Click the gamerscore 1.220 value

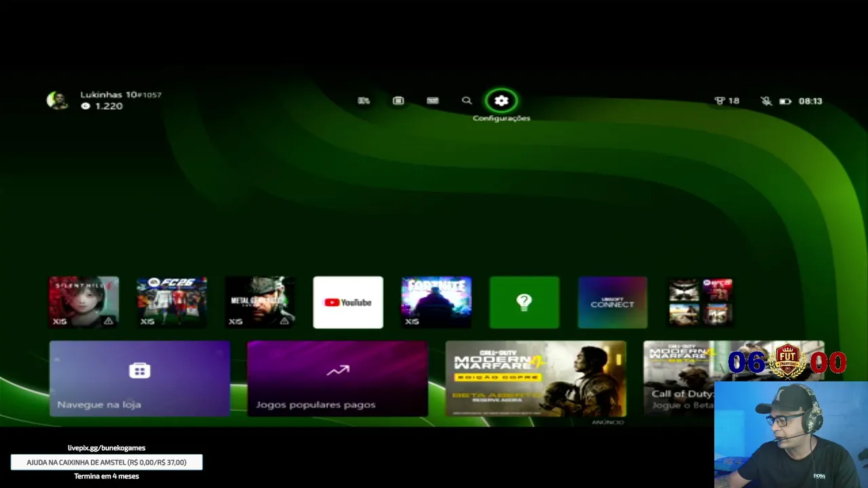(x=108, y=106)
